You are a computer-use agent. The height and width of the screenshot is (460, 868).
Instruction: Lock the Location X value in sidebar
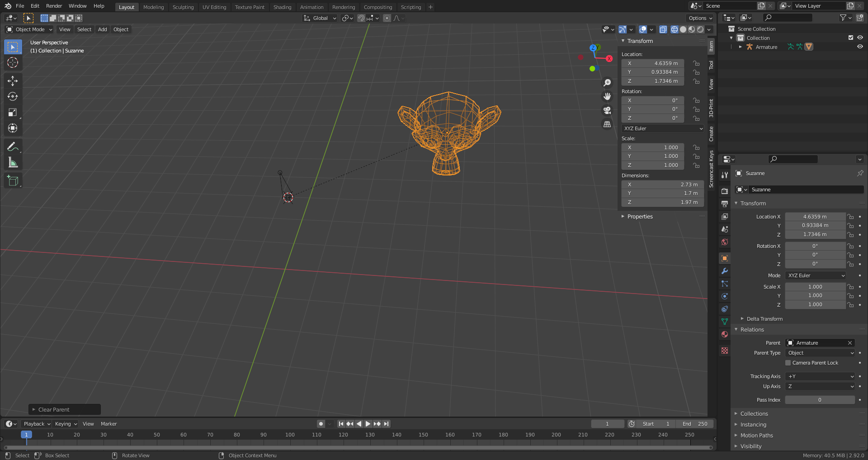696,63
